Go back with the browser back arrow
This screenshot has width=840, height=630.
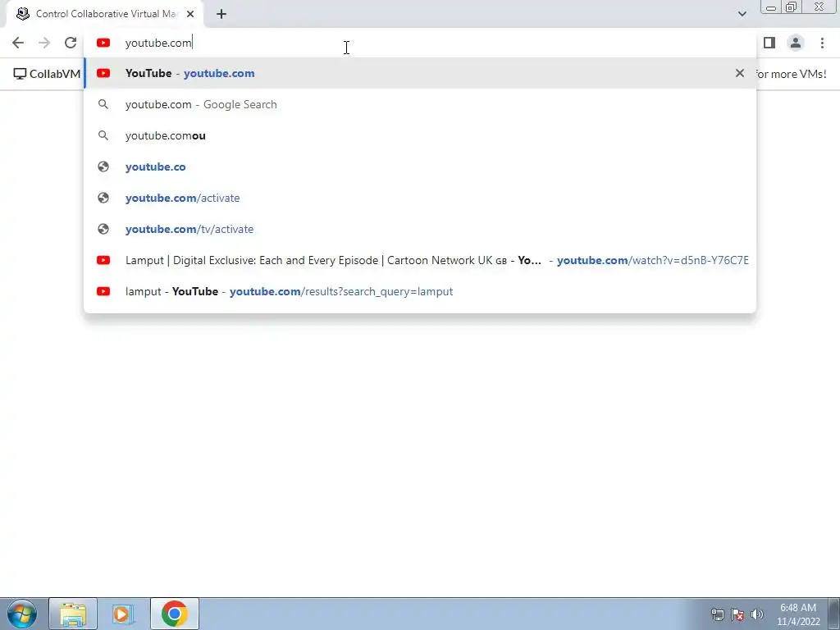18,43
